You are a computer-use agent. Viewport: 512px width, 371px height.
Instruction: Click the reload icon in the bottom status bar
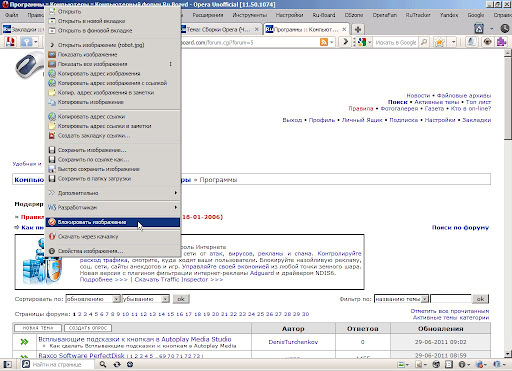[117, 364]
